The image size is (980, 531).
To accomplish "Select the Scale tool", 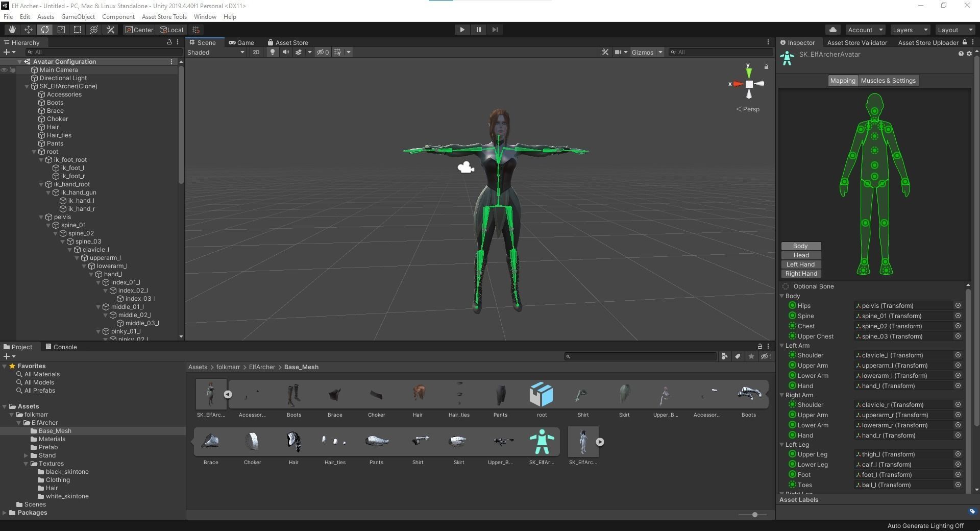I will [x=61, y=30].
